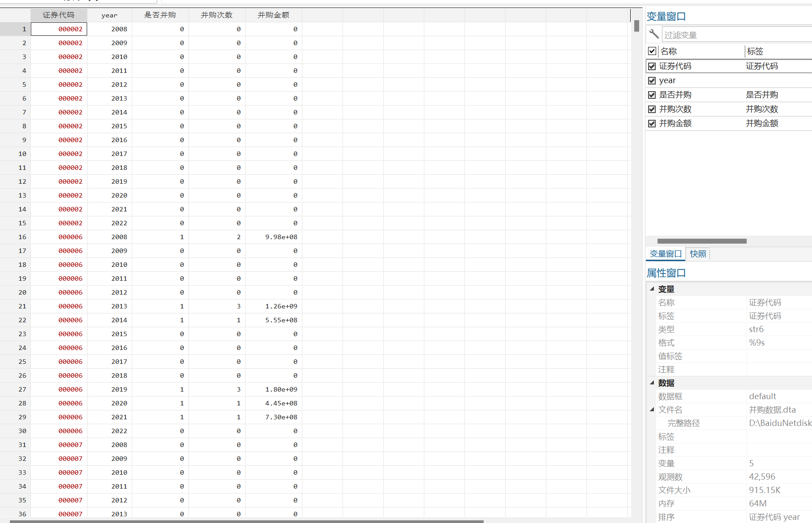Click the 915.15K file size value
The image size is (812, 523).
(765, 490)
